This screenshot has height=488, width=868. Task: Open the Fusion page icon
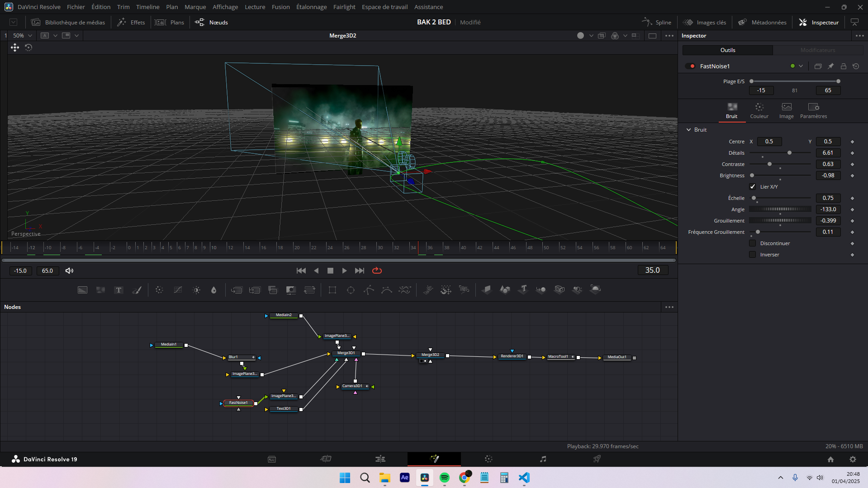click(x=434, y=459)
